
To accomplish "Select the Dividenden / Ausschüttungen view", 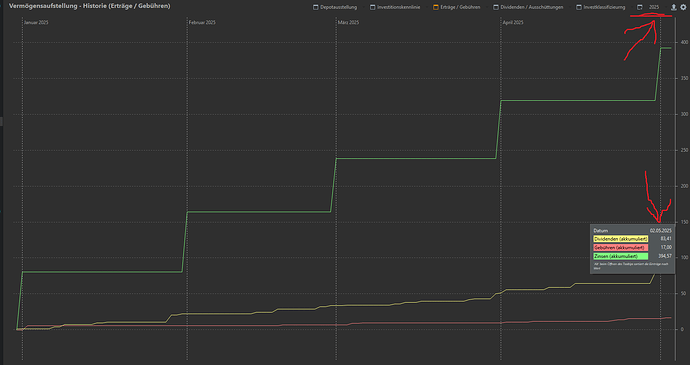I will click(532, 7).
